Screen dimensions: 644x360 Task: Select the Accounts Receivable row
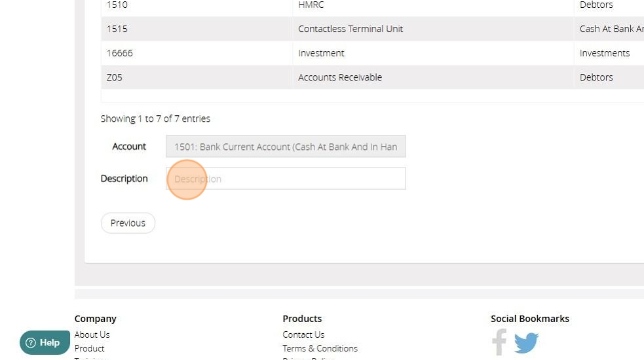point(340,77)
